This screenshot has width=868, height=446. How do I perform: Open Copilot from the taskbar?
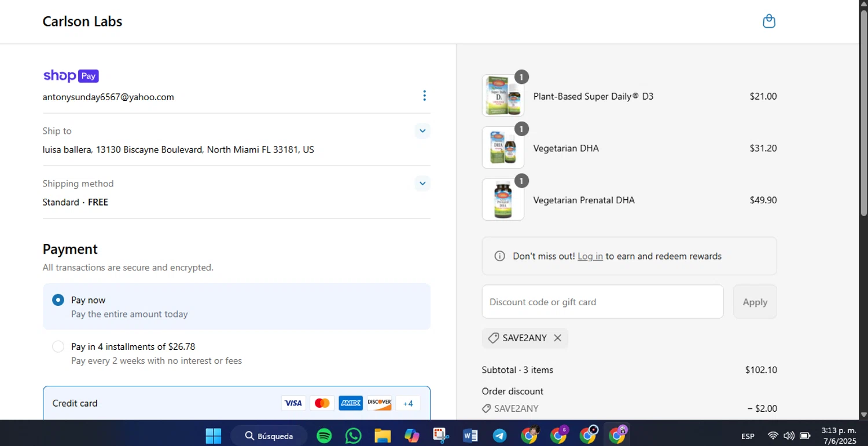412,436
